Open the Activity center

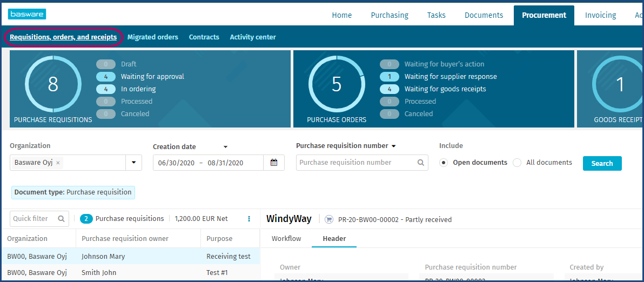(x=253, y=37)
